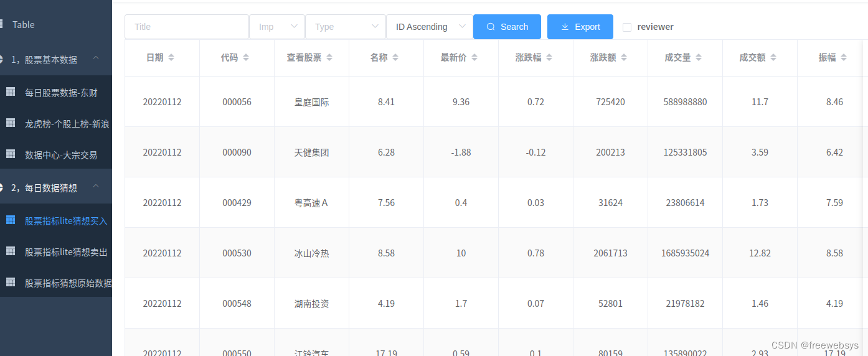Click the sort arrows on 代码 column
868x356 pixels.
point(246,57)
